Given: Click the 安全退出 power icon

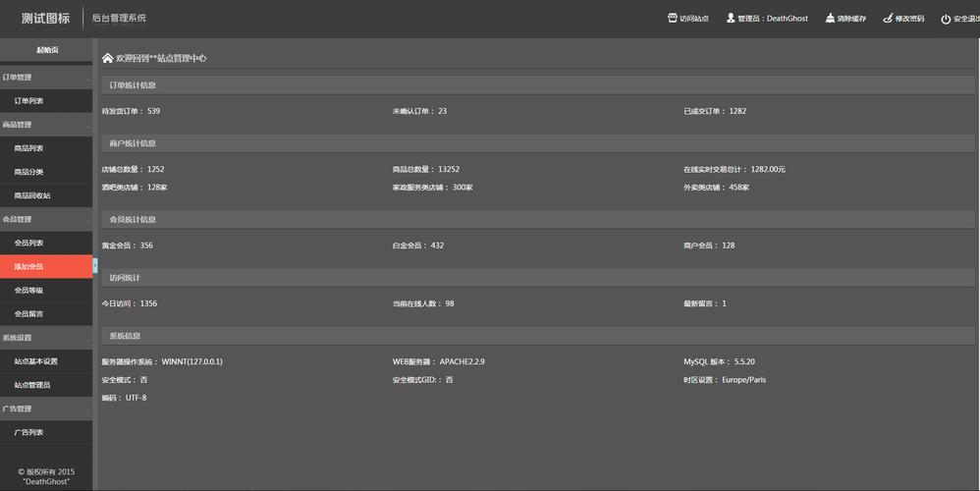Looking at the screenshot, I should pos(946,19).
